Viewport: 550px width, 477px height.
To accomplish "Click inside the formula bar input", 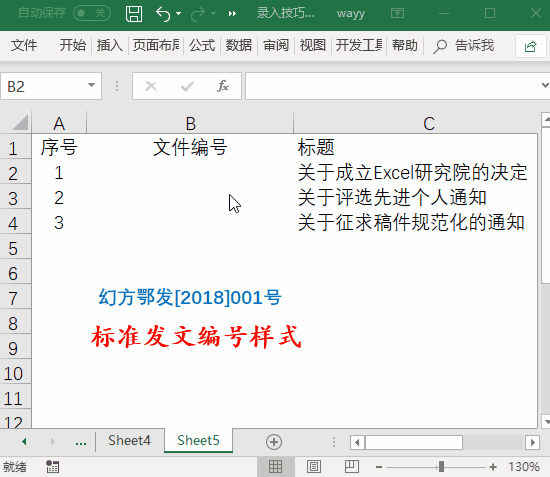I will tap(392, 86).
